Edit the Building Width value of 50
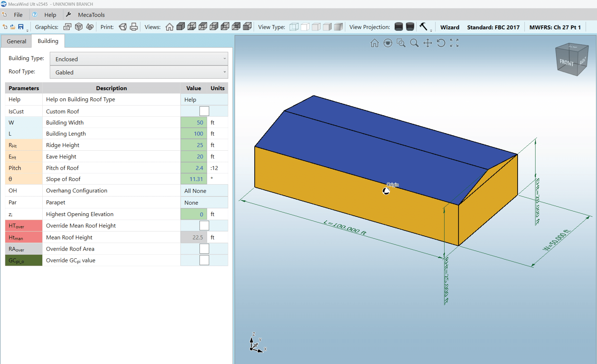The height and width of the screenshot is (364, 597). click(x=194, y=122)
